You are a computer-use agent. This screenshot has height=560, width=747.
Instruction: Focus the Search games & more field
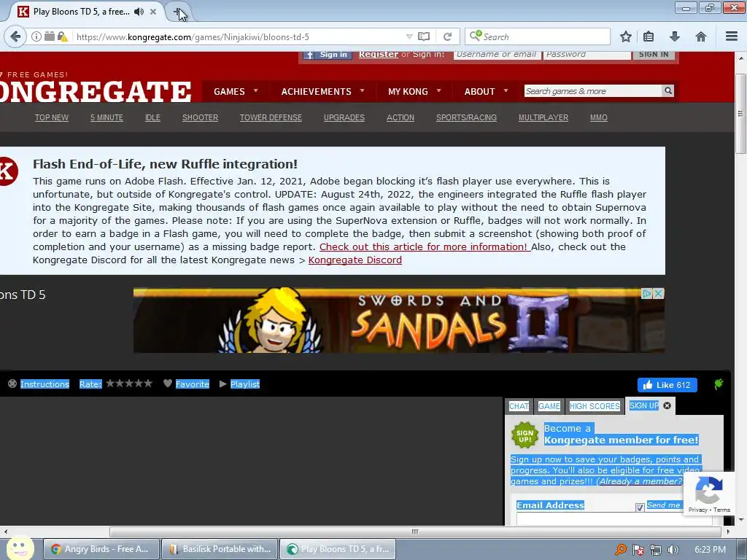(x=593, y=90)
